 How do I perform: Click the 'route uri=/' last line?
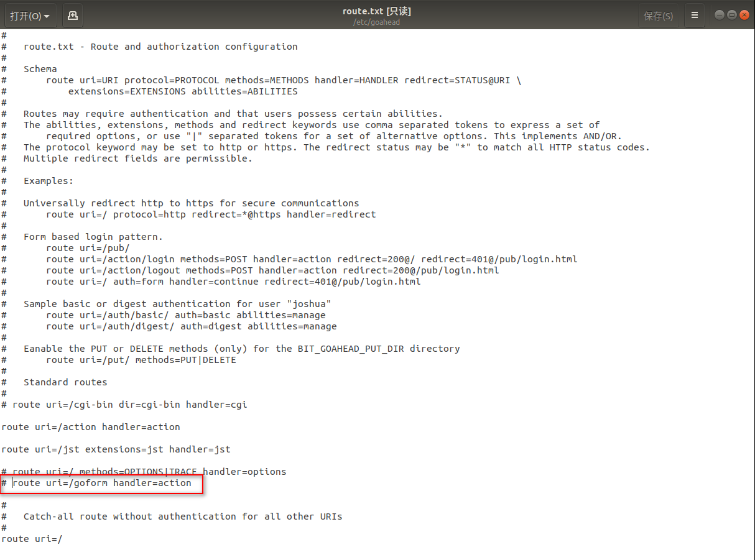[x=30, y=538]
